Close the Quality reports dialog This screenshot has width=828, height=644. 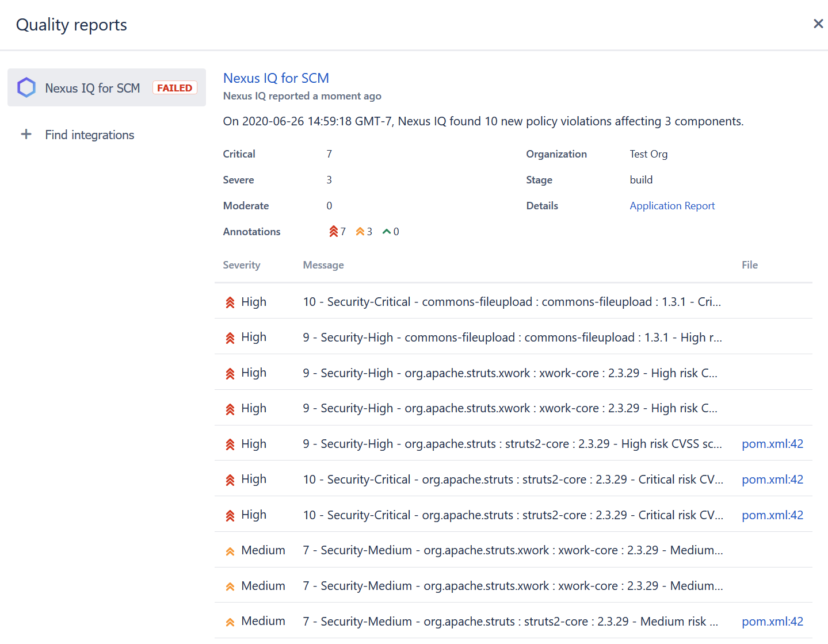[x=818, y=24]
